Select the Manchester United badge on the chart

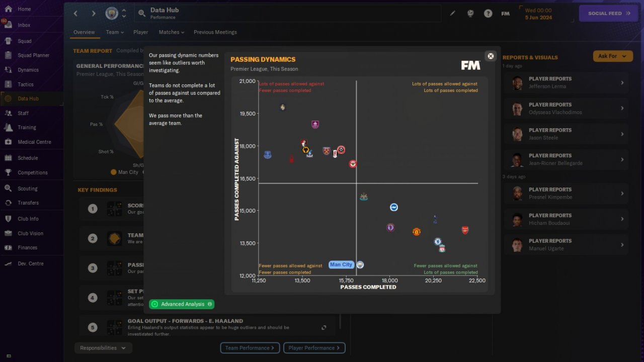[417, 232]
